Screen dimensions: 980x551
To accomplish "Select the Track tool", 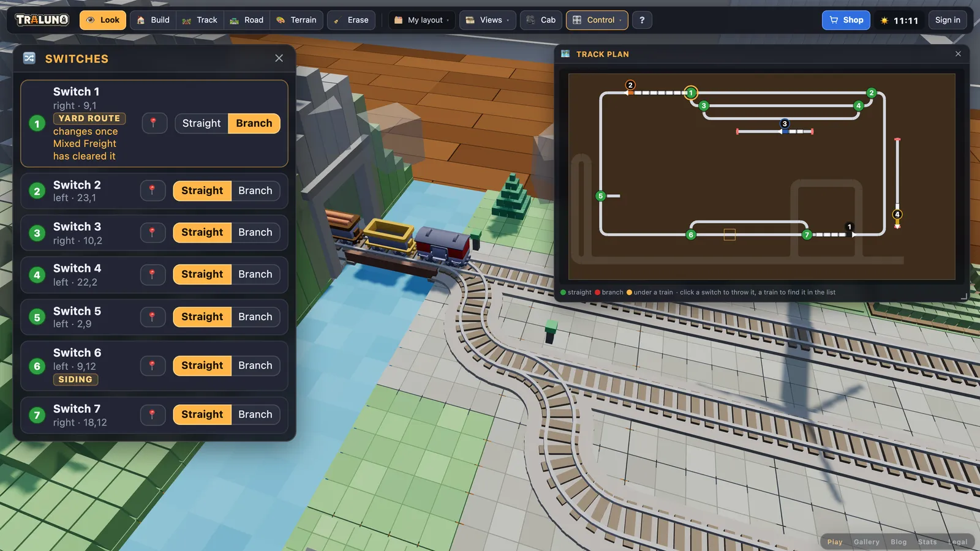I will pos(200,20).
